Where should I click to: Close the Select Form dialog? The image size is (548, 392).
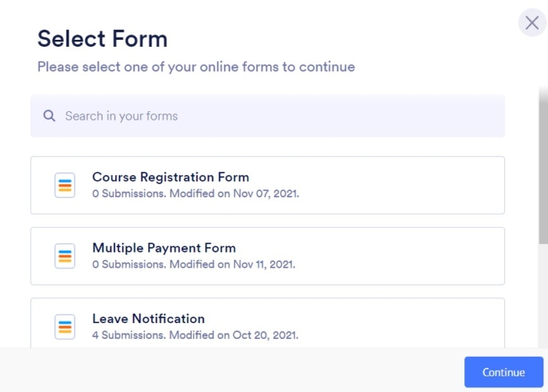532,23
